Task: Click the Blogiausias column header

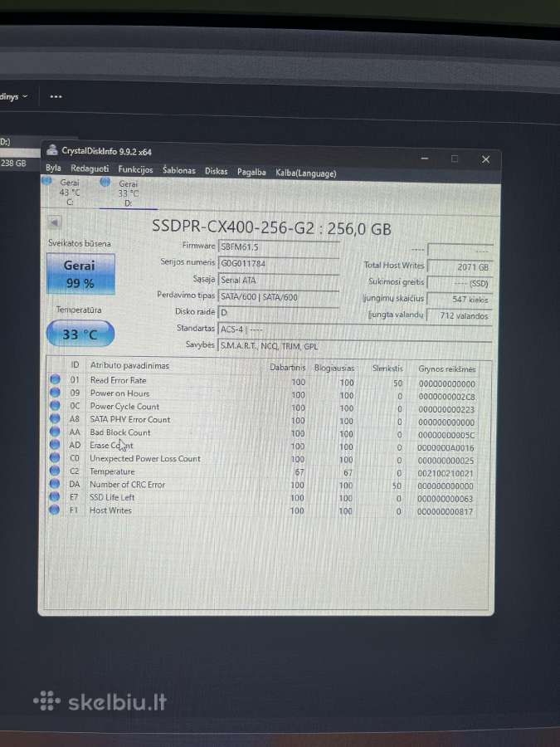Action: coord(334,368)
